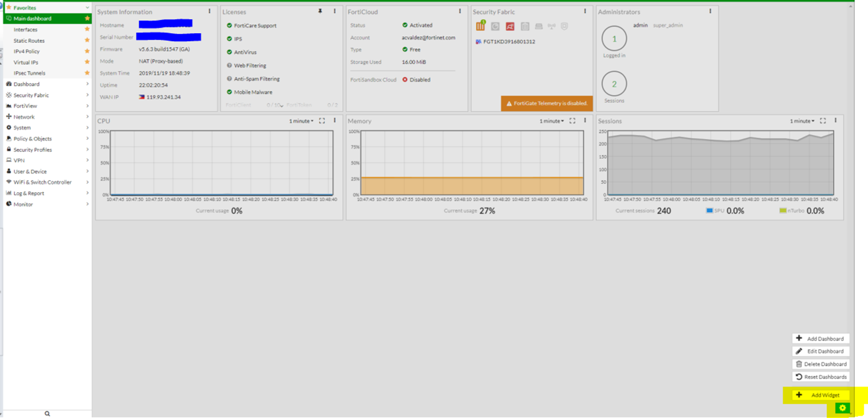Image resolution: width=868 pixels, height=418 pixels.
Task: Open System Information widget options menu
Action: click(x=210, y=11)
